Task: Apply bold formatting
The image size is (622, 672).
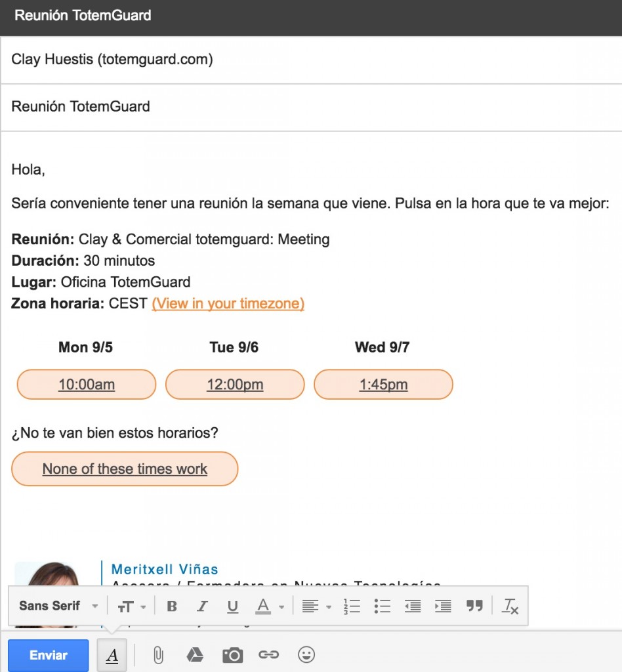Action: [x=172, y=606]
